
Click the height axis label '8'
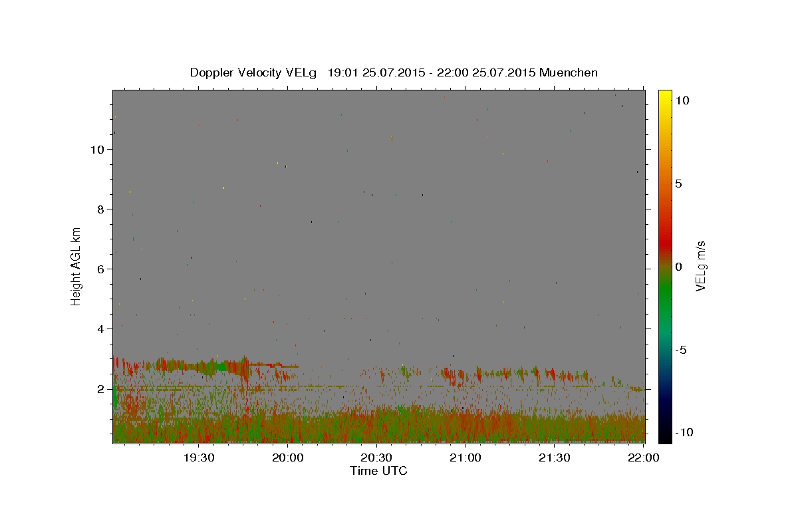(x=101, y=209)
